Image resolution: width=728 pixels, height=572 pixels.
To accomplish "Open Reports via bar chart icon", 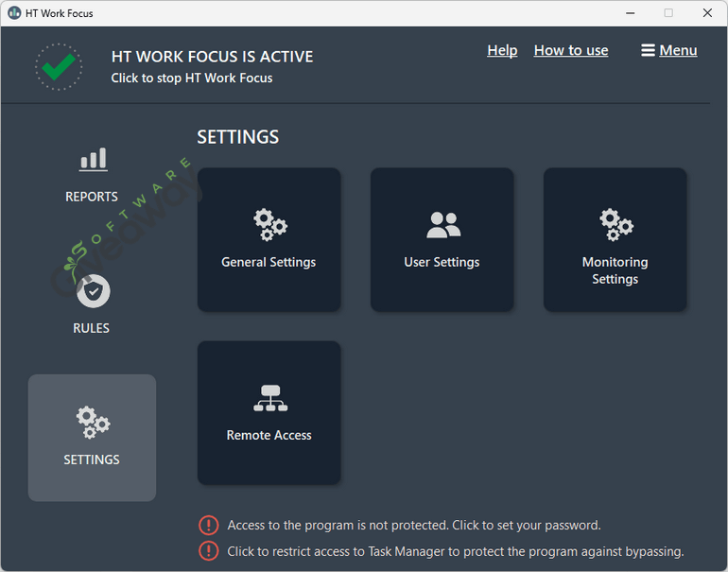I will pyautogui.click(x=94, y=159).
